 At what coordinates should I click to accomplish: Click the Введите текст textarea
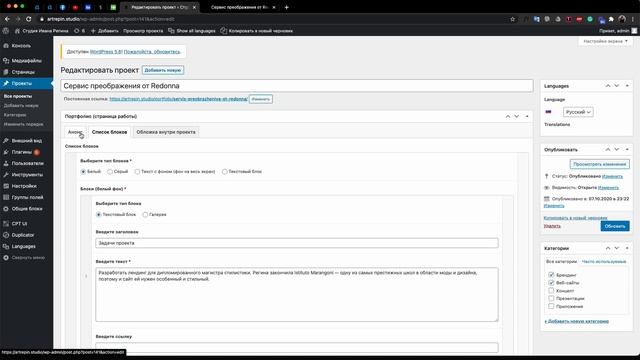pyautogui.click(x=297, y=294)
